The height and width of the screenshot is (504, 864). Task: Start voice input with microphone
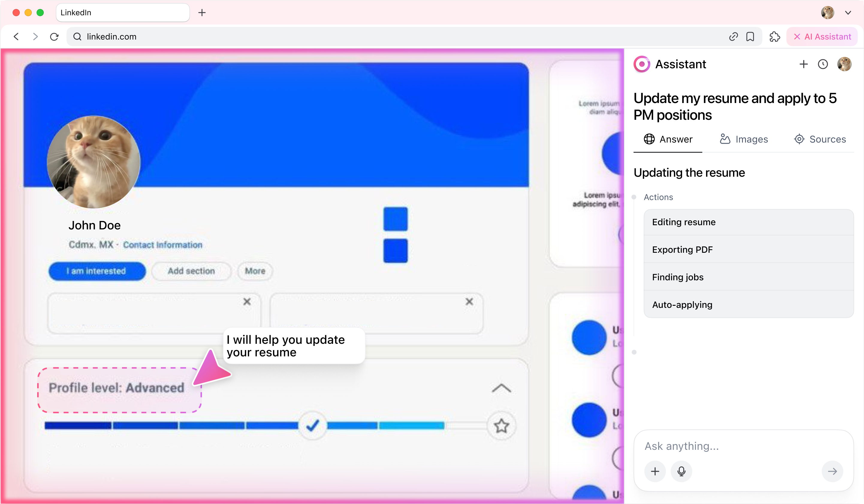[x=681, y=471]
